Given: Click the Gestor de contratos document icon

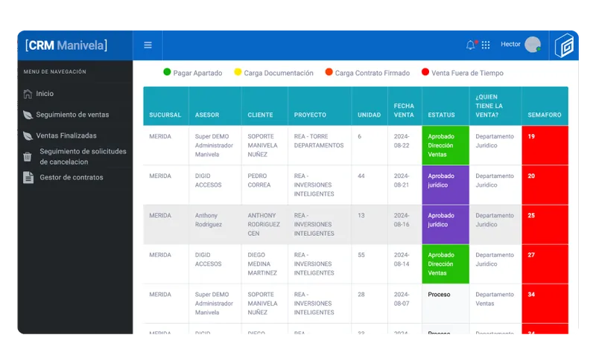Looking at the screenshot, I should coord(28,177).
